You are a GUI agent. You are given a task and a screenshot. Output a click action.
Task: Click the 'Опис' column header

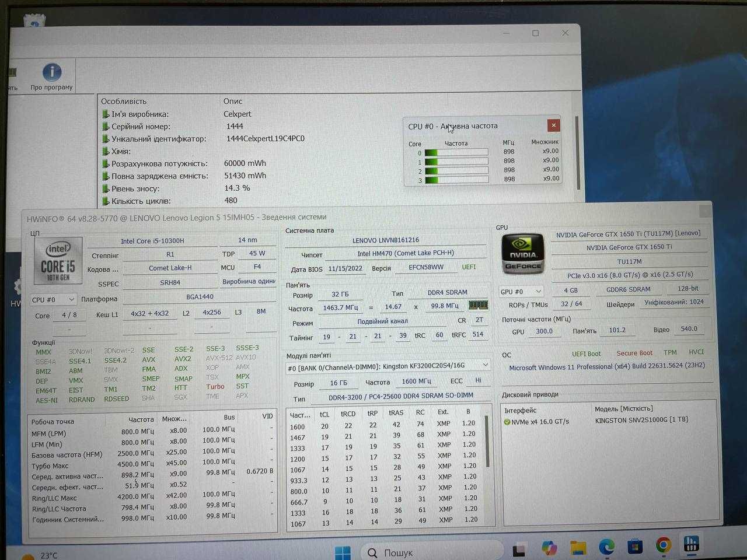coord(232,101)
